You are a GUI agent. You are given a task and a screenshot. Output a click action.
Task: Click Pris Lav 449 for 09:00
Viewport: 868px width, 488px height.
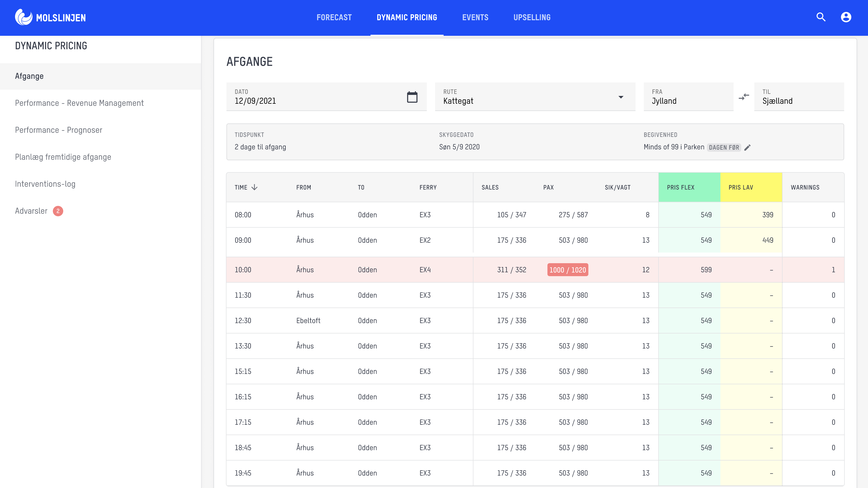coord(767,240)
